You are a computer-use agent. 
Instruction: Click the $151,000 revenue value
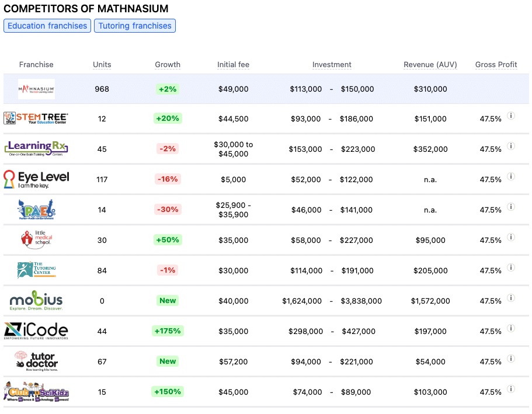430,119
